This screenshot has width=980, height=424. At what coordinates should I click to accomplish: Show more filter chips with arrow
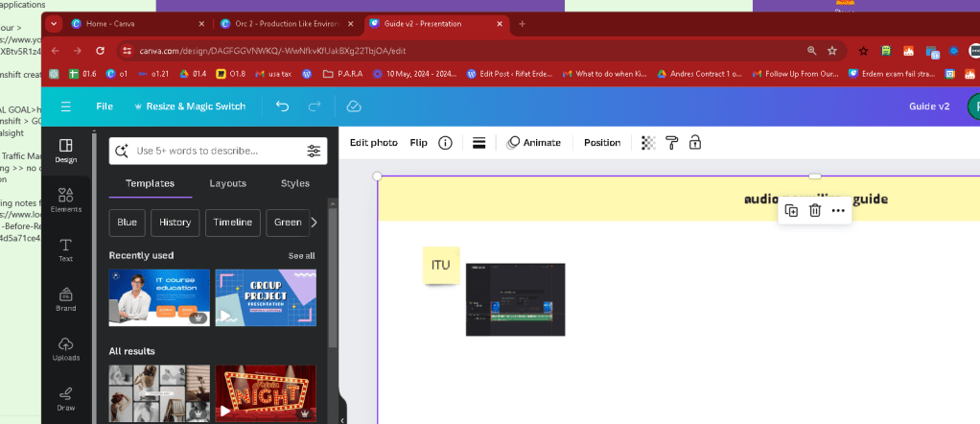(315, 223)
